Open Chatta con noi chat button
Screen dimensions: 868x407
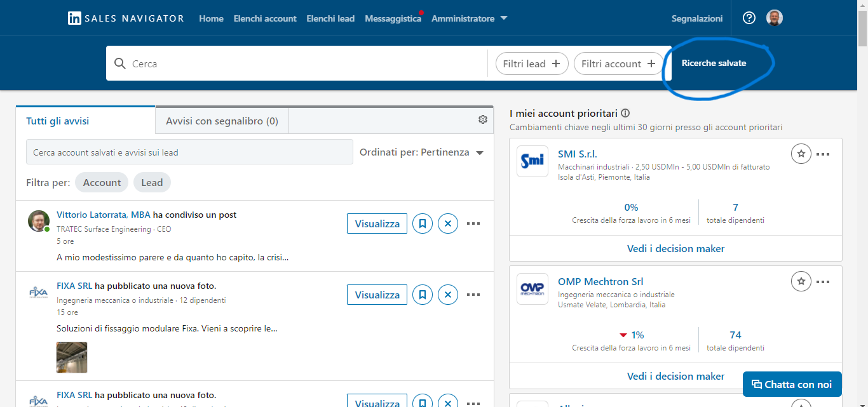[x=792, y=384]
